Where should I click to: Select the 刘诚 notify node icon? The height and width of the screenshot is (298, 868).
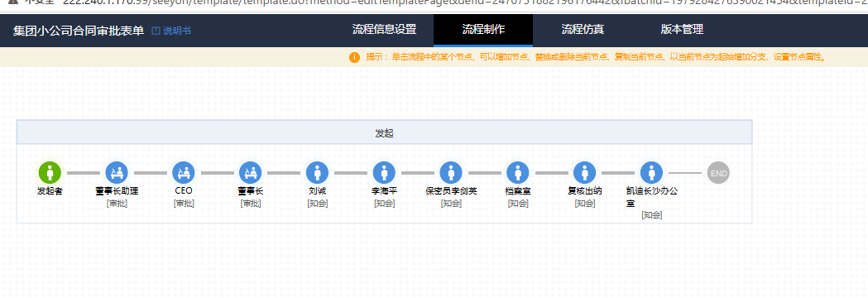317,173
